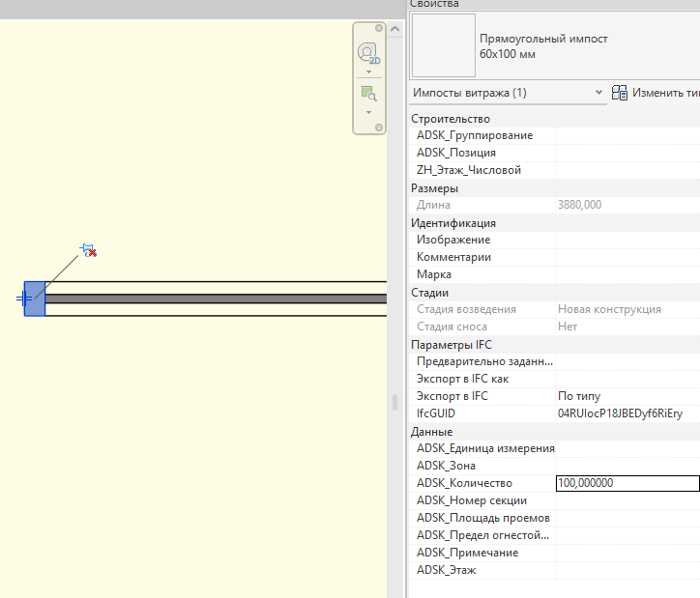Expand the zoom options arrow

(x=368, y=112)
